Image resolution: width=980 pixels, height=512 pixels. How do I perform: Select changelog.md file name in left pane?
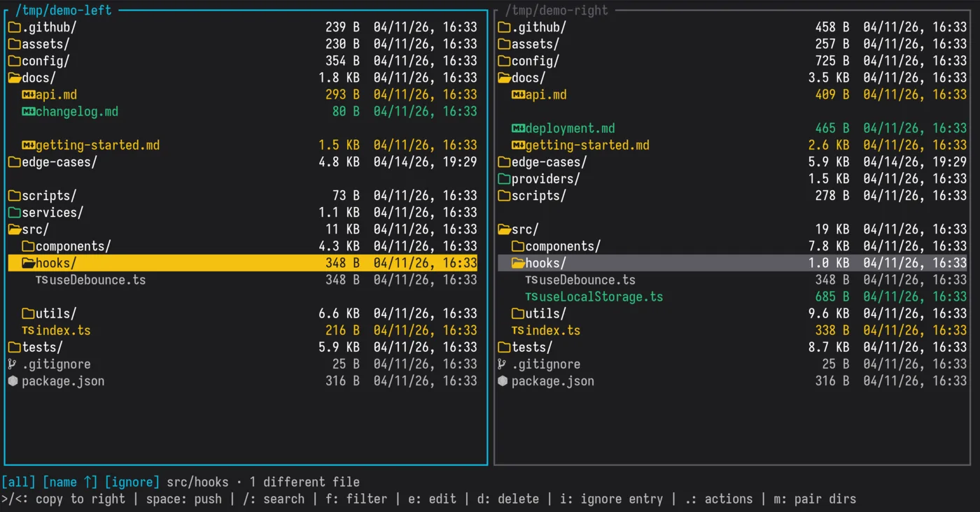point(77,111)
